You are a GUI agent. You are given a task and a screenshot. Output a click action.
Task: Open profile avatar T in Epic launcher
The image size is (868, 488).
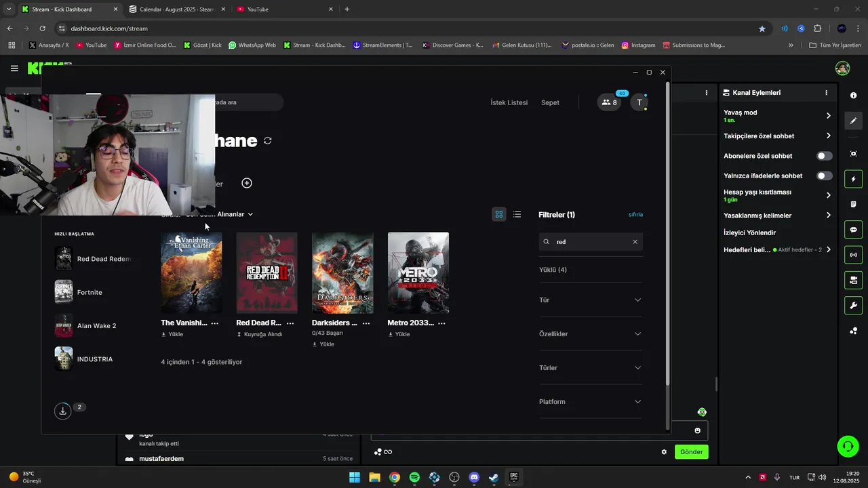pos(639,102)
